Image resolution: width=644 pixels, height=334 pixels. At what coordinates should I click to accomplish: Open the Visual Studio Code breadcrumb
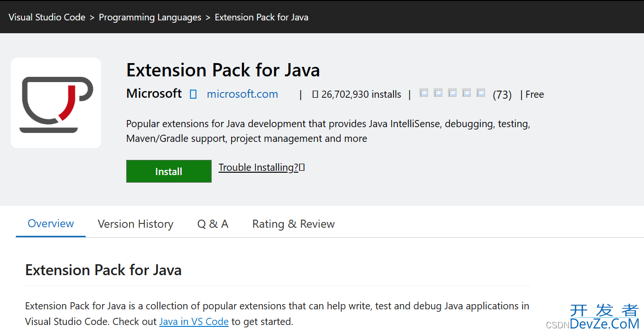(47, 17)
